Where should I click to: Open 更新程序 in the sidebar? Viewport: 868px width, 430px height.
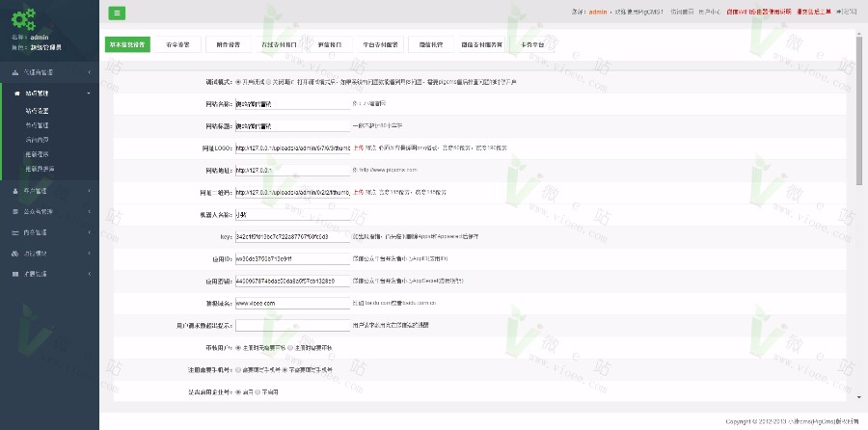(x=37, y=154)
